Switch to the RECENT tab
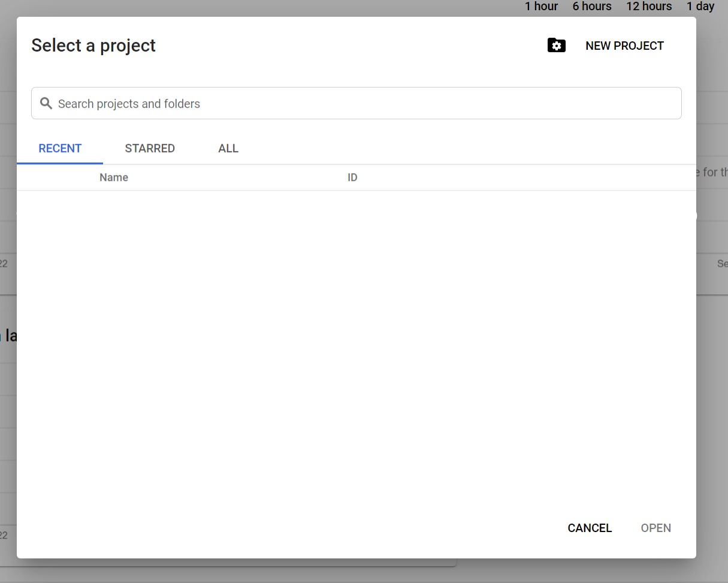This screenshot has height=583, width=728. pos(60,149)
